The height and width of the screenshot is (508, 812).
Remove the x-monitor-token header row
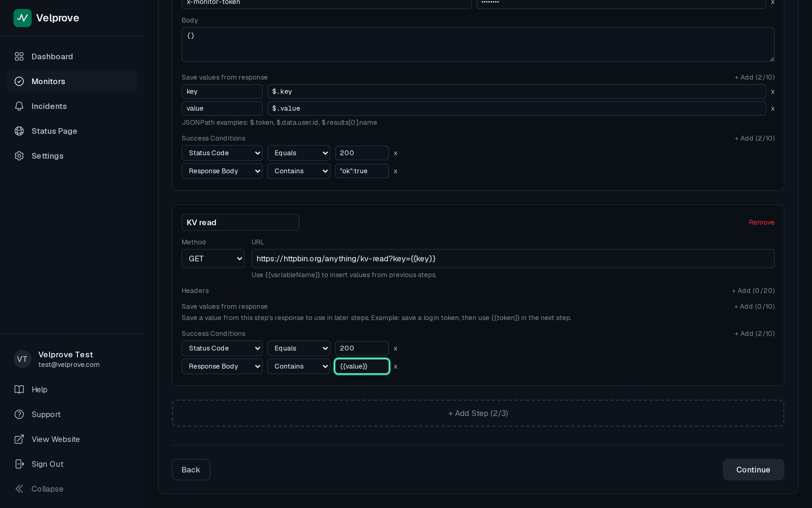click(x=773, y=2)
